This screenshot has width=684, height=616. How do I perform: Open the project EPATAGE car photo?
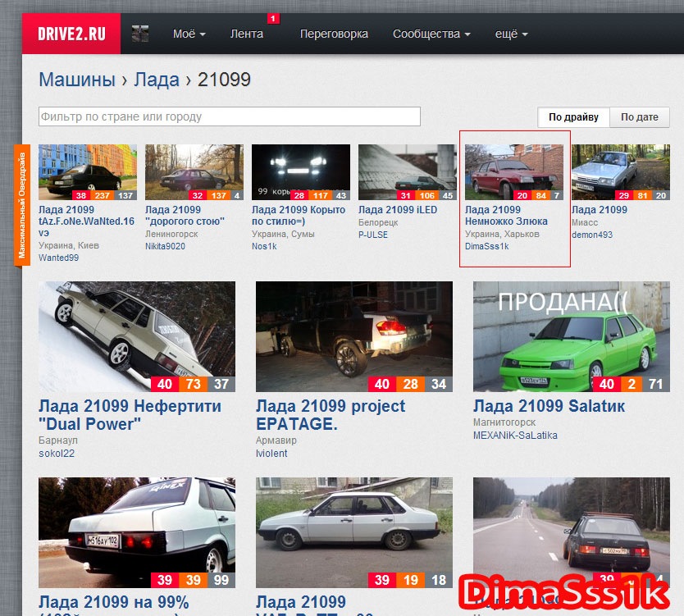354,336
